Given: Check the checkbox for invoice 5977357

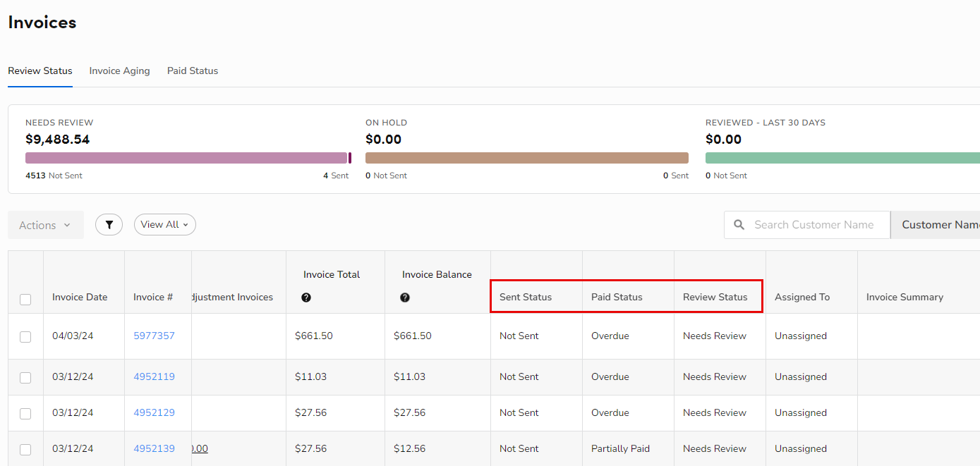Looking at the screenshot, I should click(x=25, y=336).
